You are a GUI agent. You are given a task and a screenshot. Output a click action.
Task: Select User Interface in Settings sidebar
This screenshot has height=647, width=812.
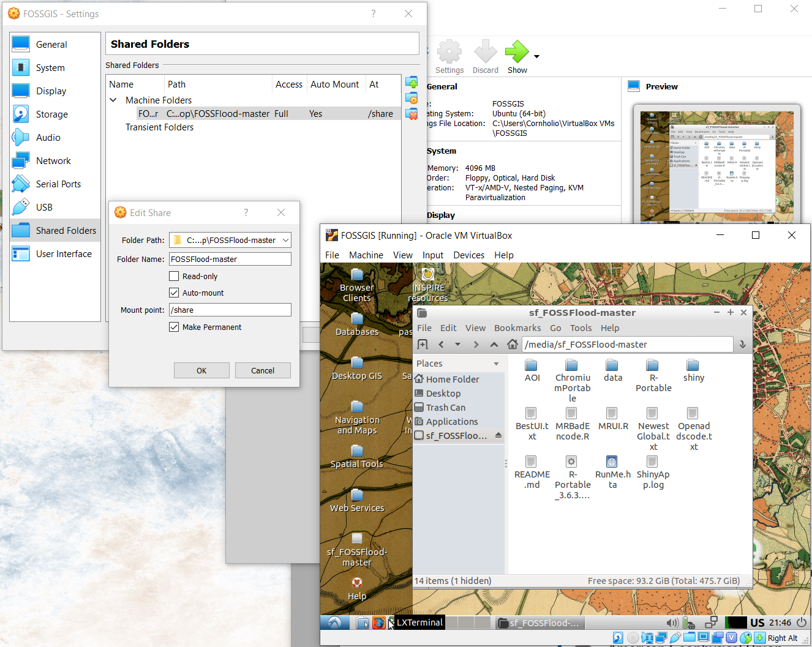click(55, 254)
